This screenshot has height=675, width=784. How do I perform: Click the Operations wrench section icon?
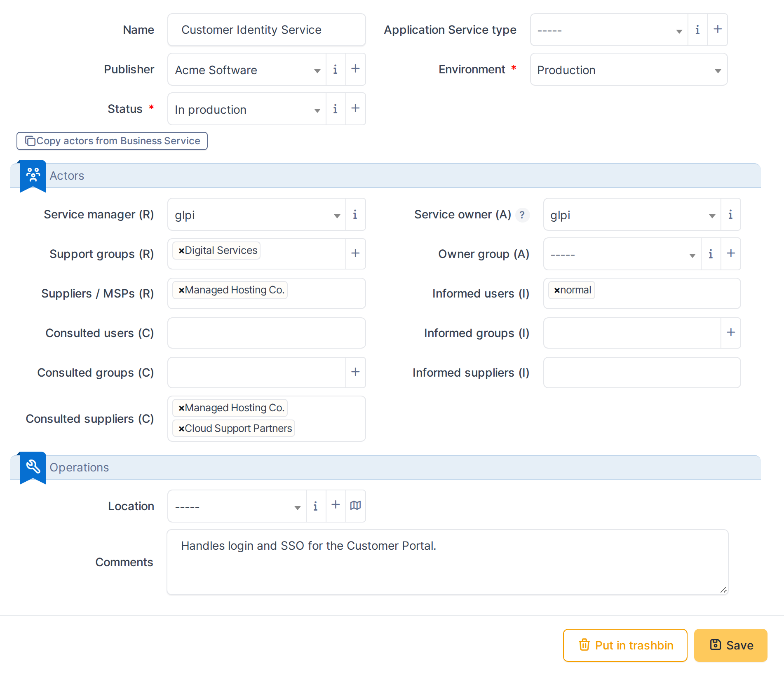tap(33, 467)
